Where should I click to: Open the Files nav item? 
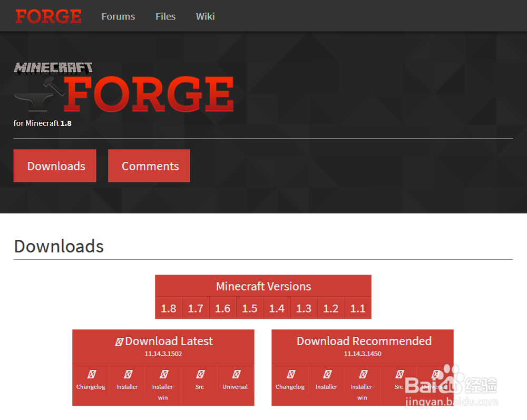pos(165,16)
